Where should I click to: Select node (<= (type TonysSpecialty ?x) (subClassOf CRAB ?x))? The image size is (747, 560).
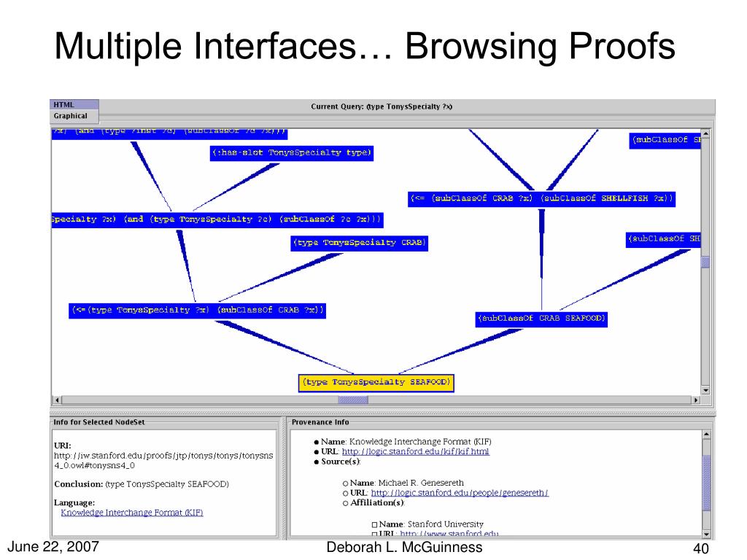tap(197, 311)
